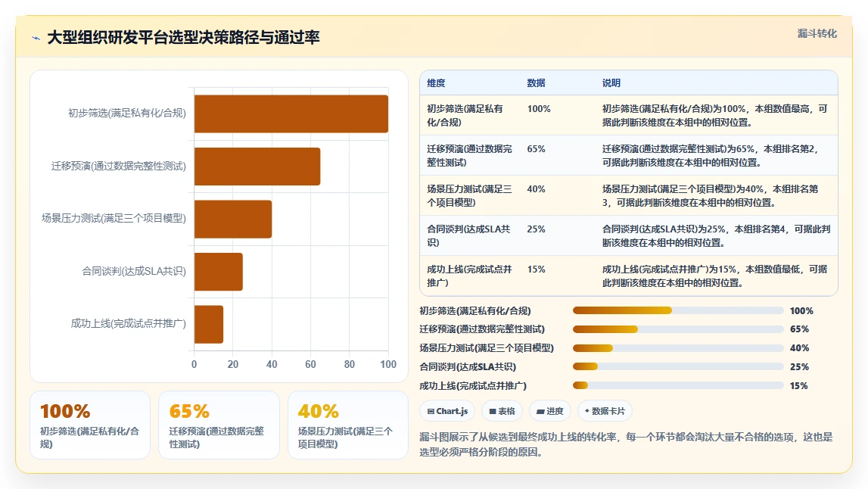Screen dimensions: 868x489
Task: Click the 维度 column header in the table
Action: click(436, 83)
